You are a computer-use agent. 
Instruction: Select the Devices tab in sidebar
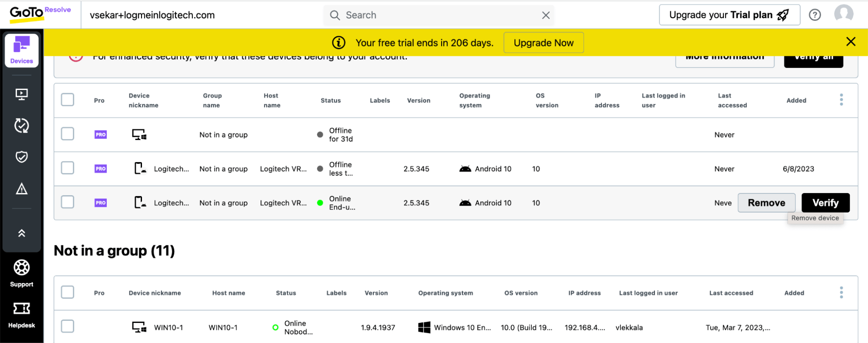tap(21, 50)
